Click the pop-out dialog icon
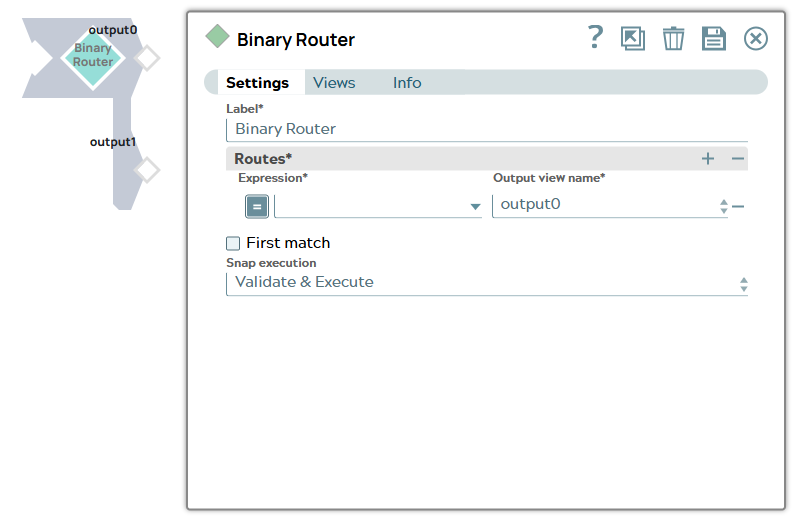 [x=633, y=39]
